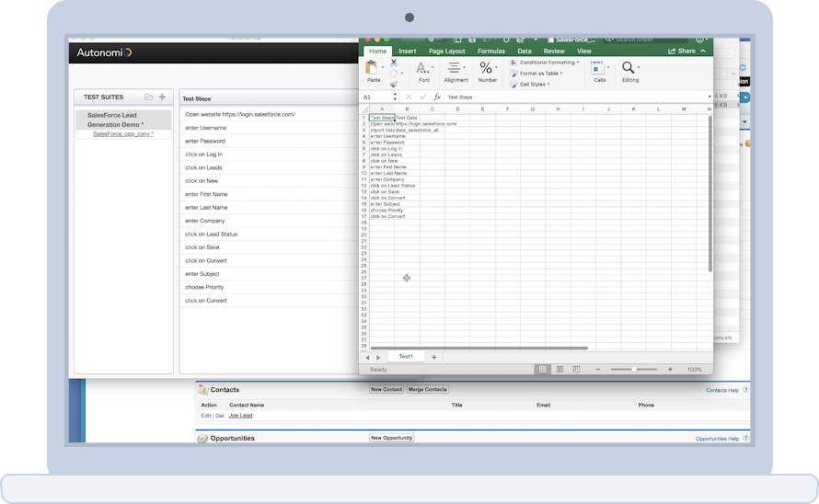Viewport: 819px width, 504px height.
Task: Open the Paste options dropdown arrow
Action: pyautogui.click(x=382, y=68)
